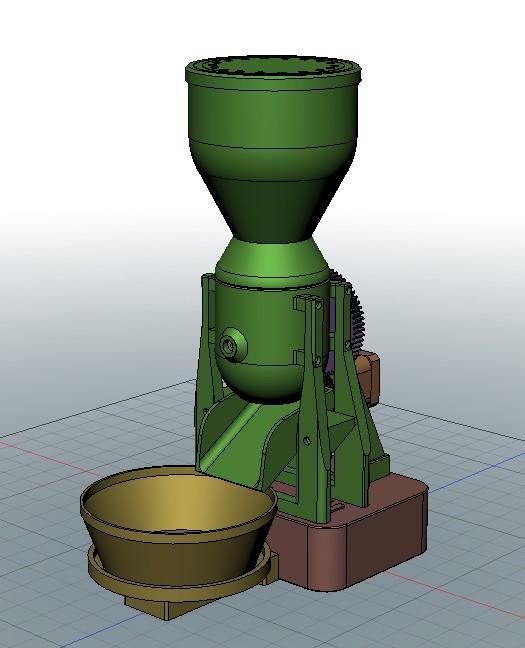
Task: Click the blue axis line on grid
Action: pyautogui.click(x=475, y=471)
